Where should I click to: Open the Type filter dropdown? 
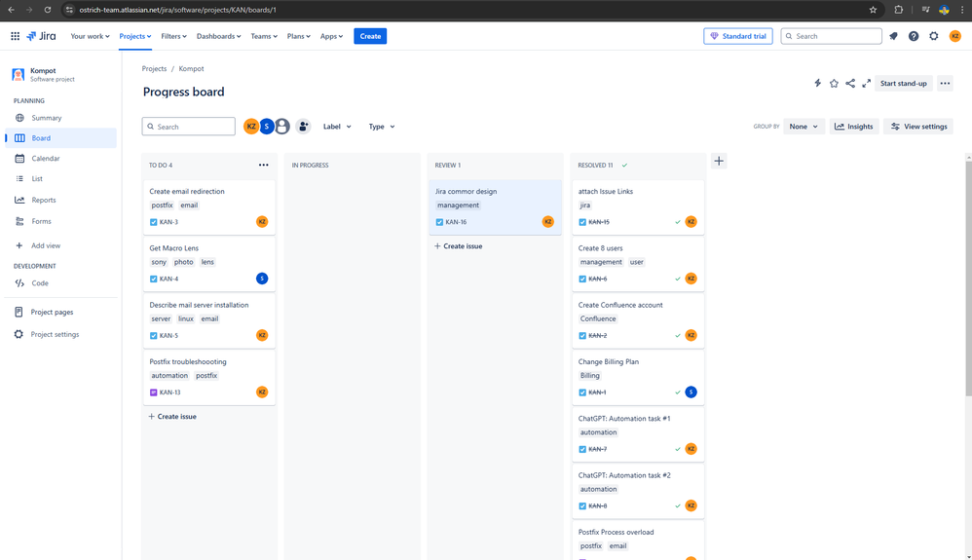tap(381, 127)
